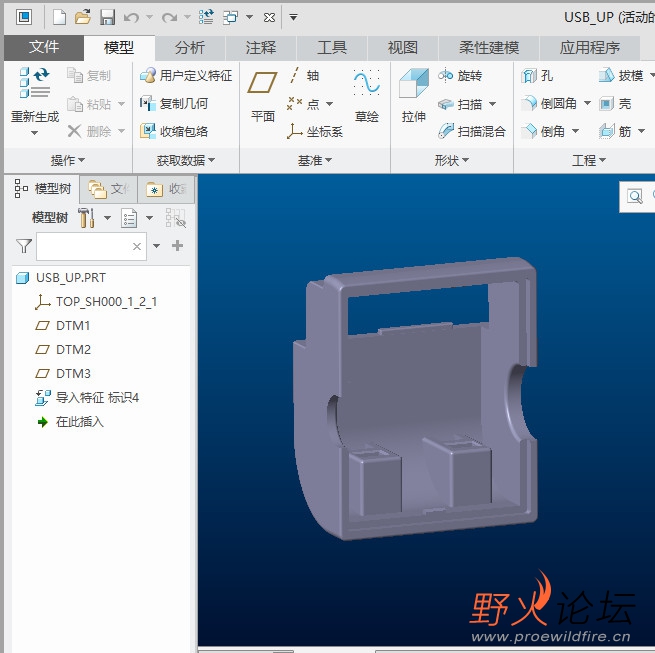This screenshot has height=653, width=655.
Task: Create a datum 点 point
Action: coord(303,103)
